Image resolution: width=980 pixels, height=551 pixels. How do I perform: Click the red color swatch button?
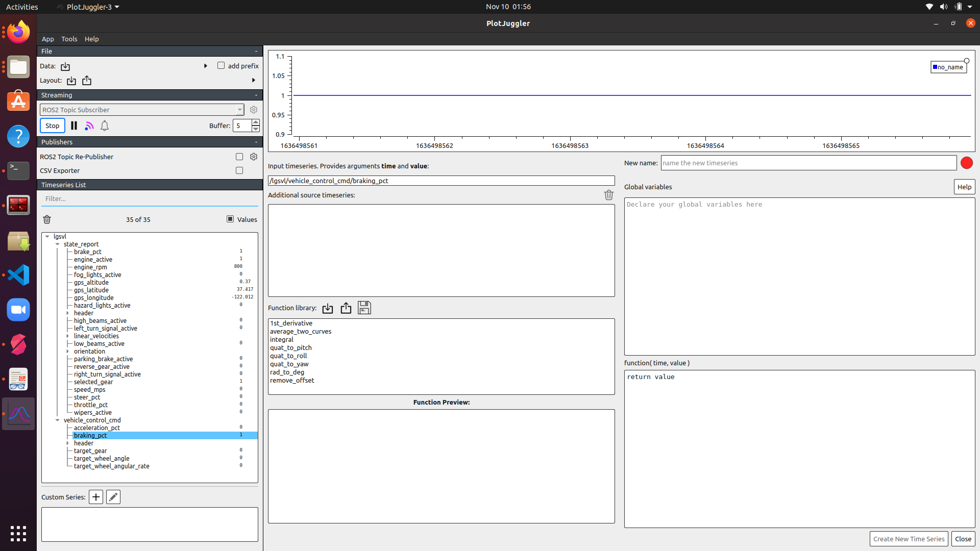pyautogui.click(x=967, y=163)
